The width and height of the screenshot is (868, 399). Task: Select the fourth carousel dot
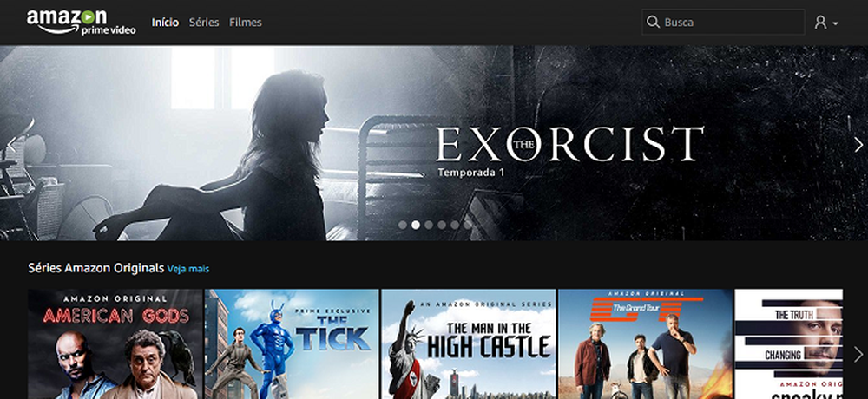[x=442, y=225]
